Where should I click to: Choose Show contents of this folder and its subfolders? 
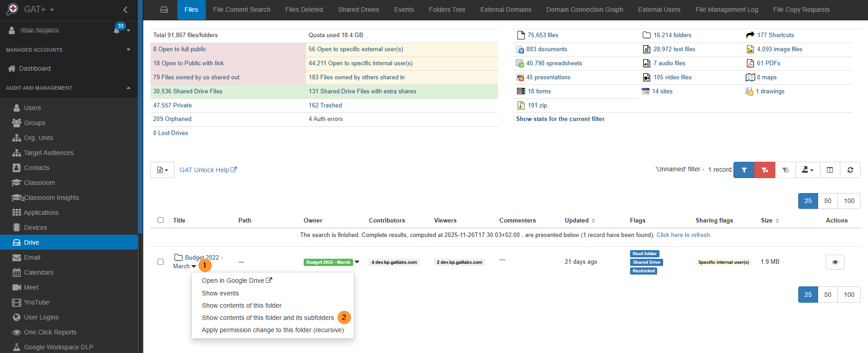[x=267, y=318]
